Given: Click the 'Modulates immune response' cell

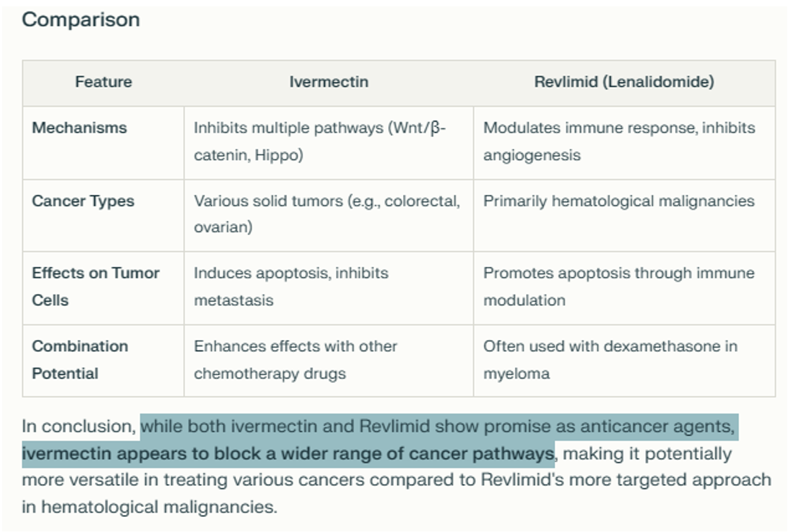Looking at the screenshot, I should [619, 141].
